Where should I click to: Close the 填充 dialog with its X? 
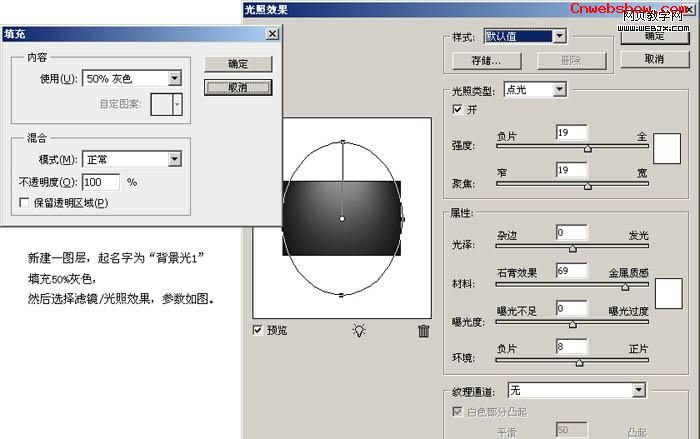tap(272, 34)
